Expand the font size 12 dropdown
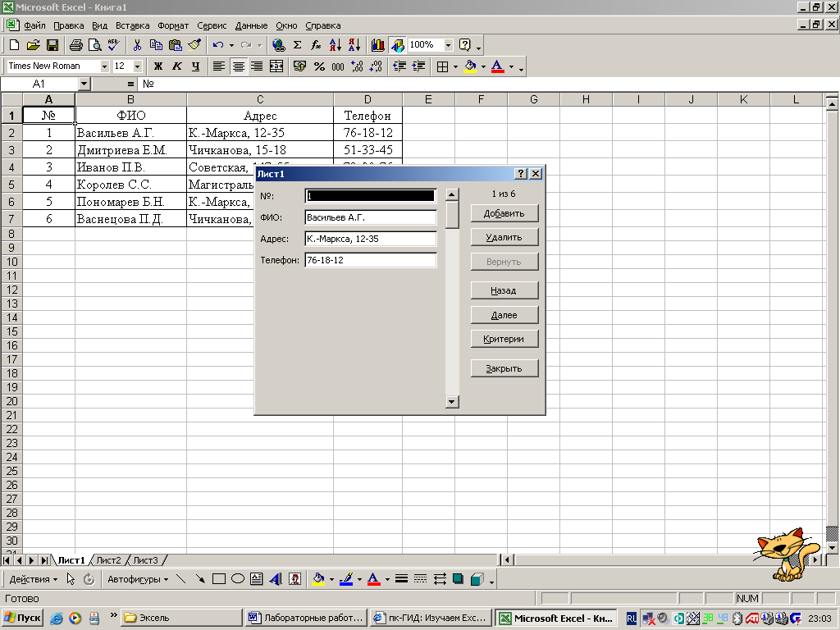This screenshot has height=630, width=840. click(137, 66)
